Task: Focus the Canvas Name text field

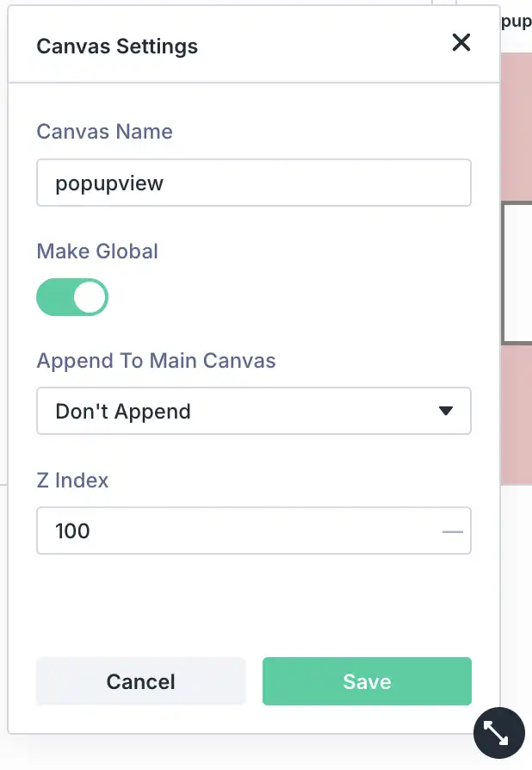Action: 253,183
